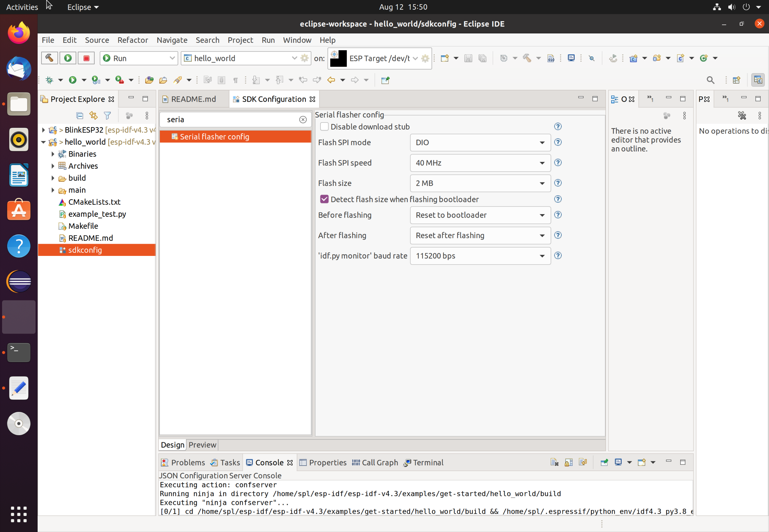Open the Refactor menu
This screenshot has height=532, width=769.
coord(133,40)
